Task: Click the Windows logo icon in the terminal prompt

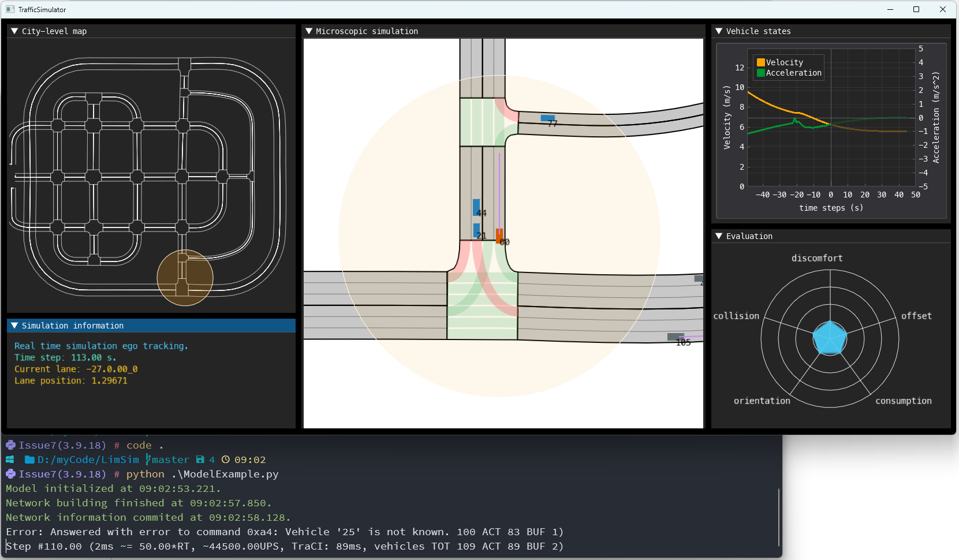Action: pos(9,460)
